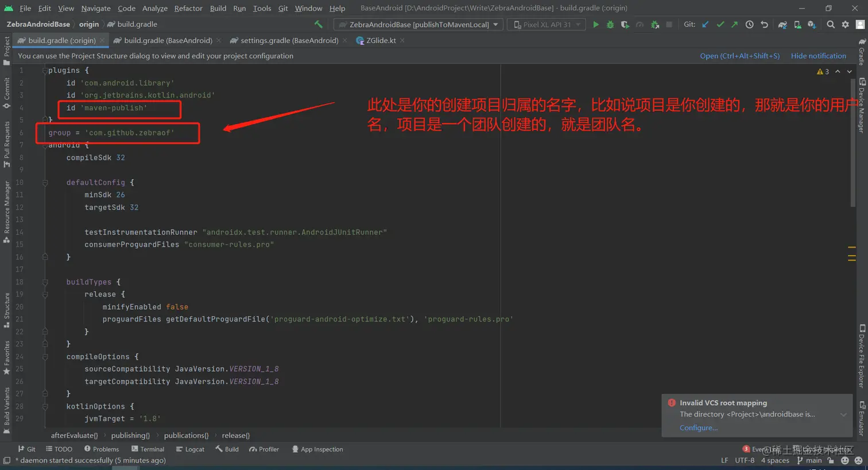Collapse the kotlinOptions block fold marker
Image resolution: width=868 pixels, height=470 pixels.
pyautogui.click(x=45, y=407)
